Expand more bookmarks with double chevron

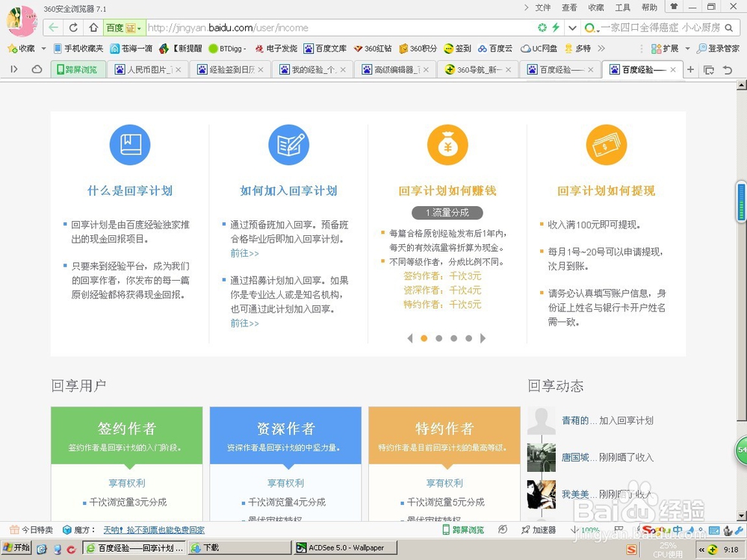click(x=601, y=49)
